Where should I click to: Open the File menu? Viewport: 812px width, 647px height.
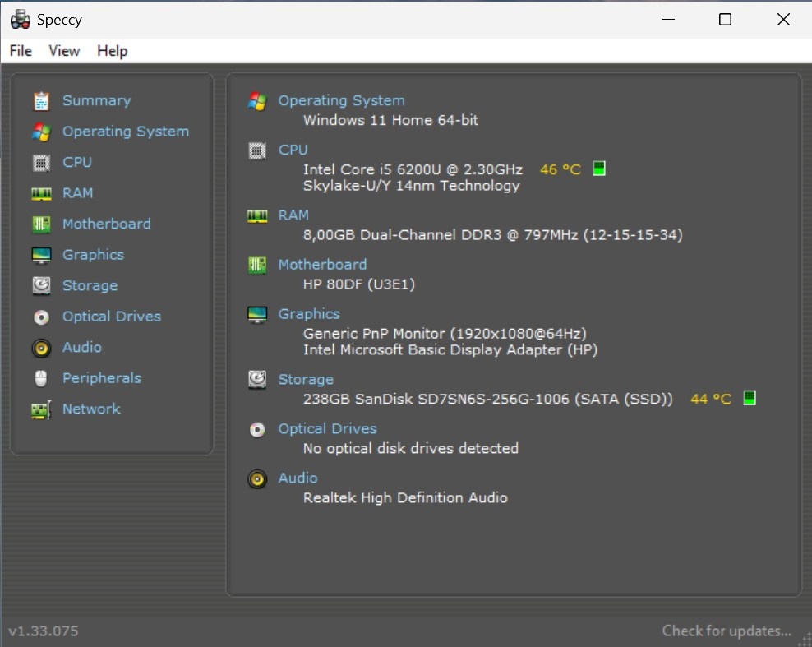pos(20,50)
